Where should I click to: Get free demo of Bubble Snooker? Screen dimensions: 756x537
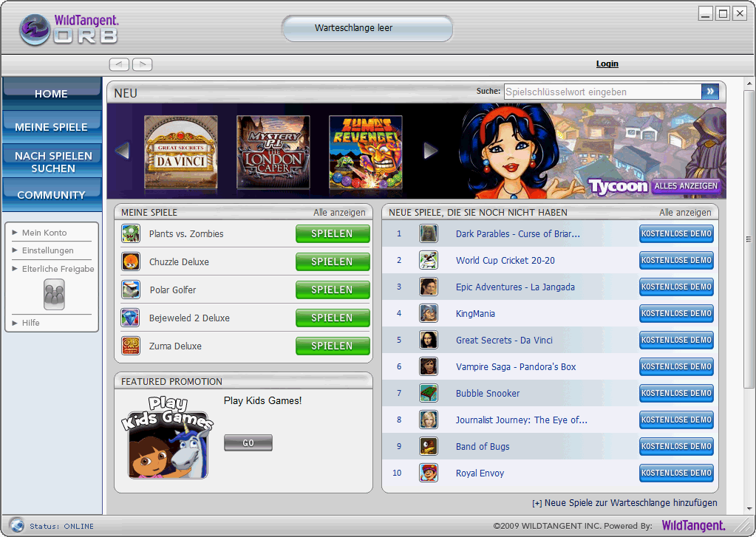pos(676,394)
